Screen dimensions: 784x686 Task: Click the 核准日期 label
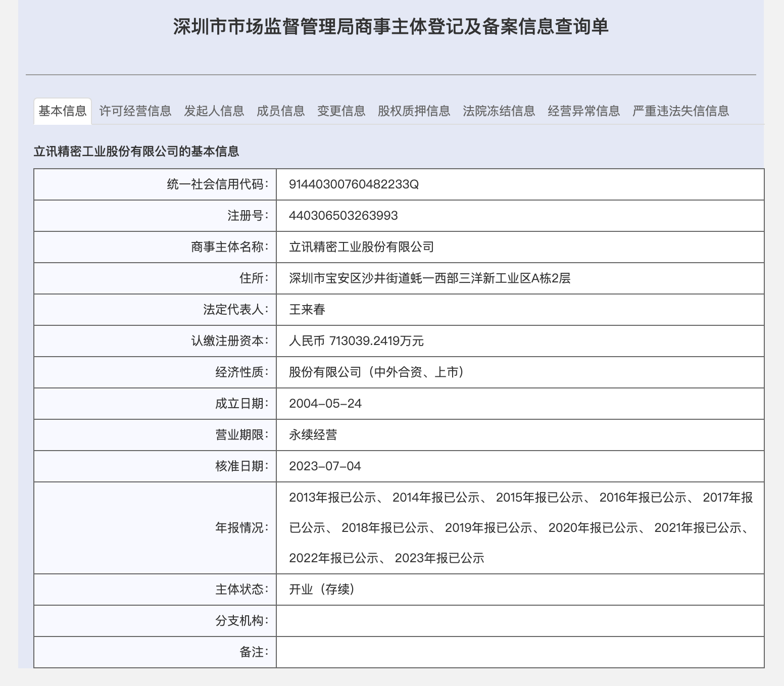[241, 466]
